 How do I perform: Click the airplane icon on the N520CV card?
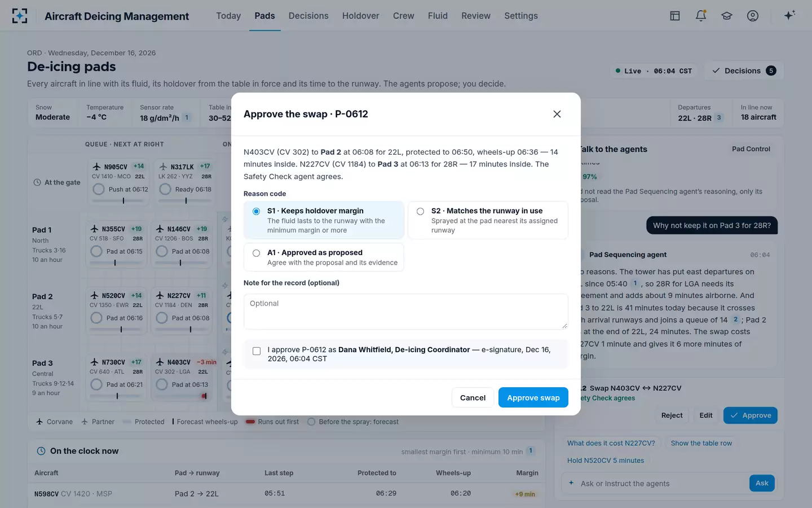(95, 295)
